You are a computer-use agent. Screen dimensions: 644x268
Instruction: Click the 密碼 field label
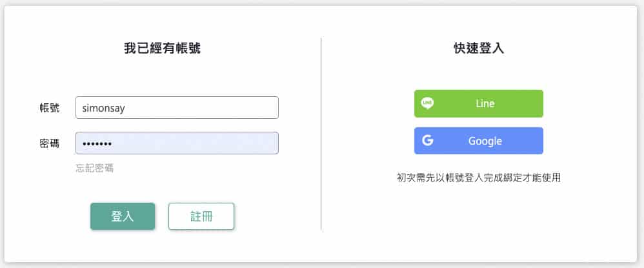click(50, 143)
